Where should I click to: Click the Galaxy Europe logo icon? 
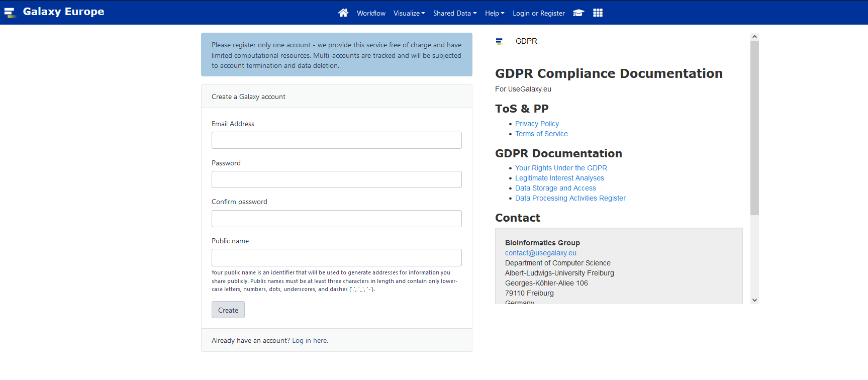click(10, 13)
